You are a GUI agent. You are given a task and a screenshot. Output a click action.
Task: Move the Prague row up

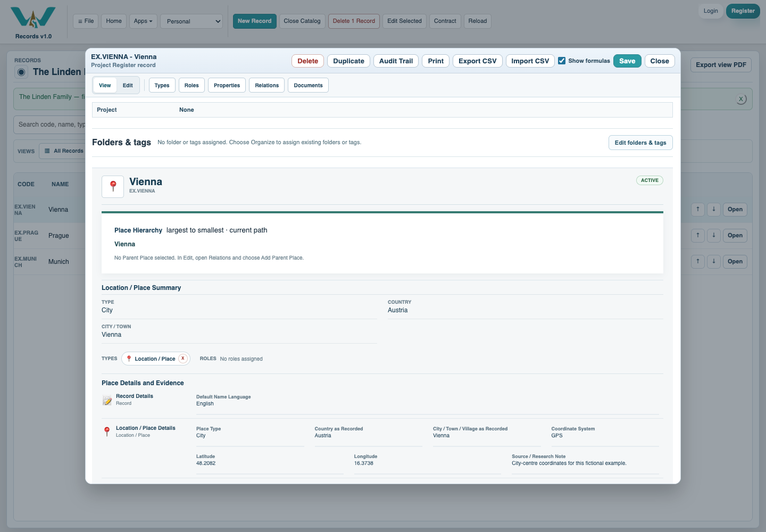click(x=698, y=235)
